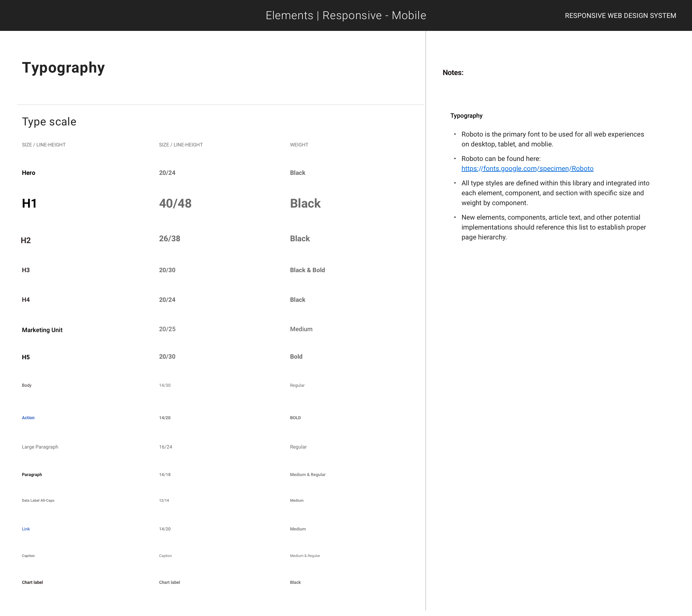Click the blue 'Action' sample text
Viewport: 692px width, 616px height.
28,418
